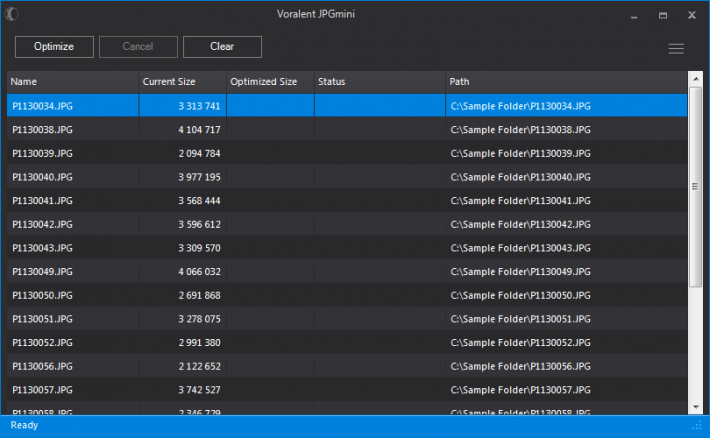Sort by the Current Size column header

pyautogui.click(x=182, y=82)
